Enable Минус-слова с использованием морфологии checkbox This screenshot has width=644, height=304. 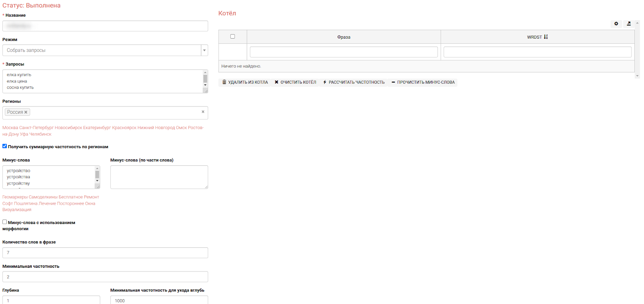[5, 222]
